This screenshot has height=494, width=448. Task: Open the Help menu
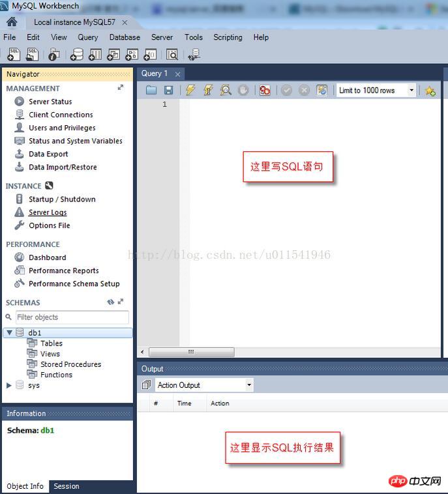tap(261, 37)
